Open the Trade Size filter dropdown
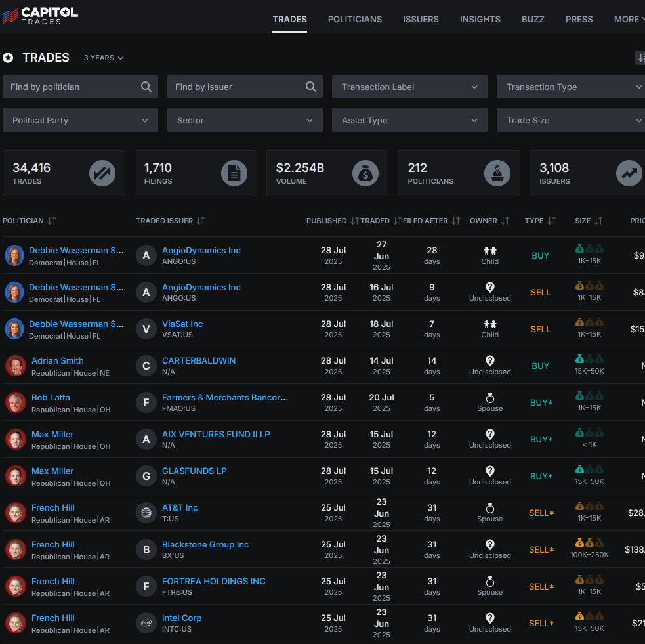645x644 pixels. (571, 120)
